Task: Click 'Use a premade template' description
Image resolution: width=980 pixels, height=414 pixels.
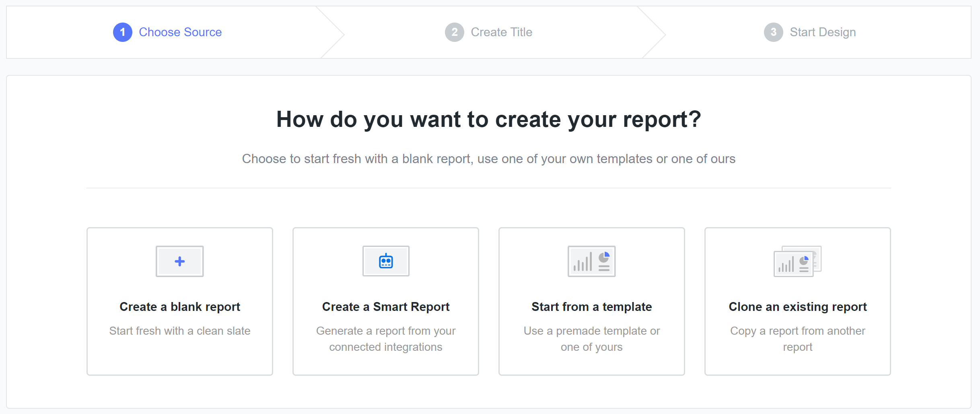Action: coord(591,339)
